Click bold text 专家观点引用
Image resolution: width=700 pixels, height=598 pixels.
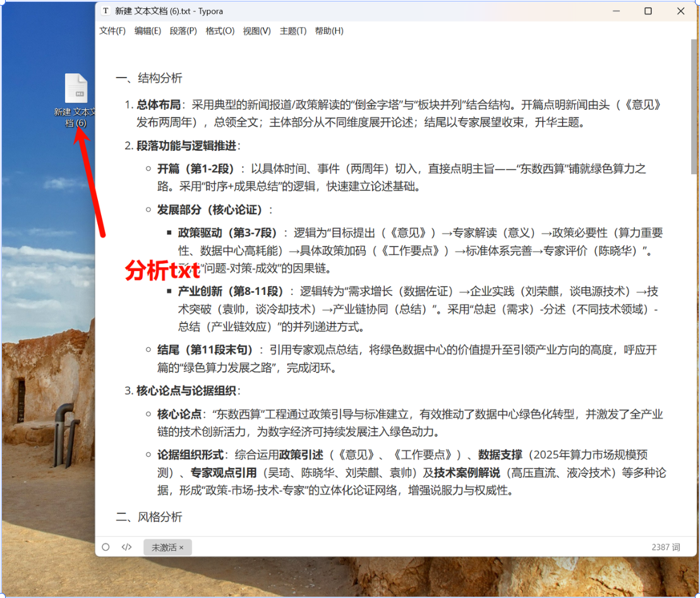click(224, 472)
